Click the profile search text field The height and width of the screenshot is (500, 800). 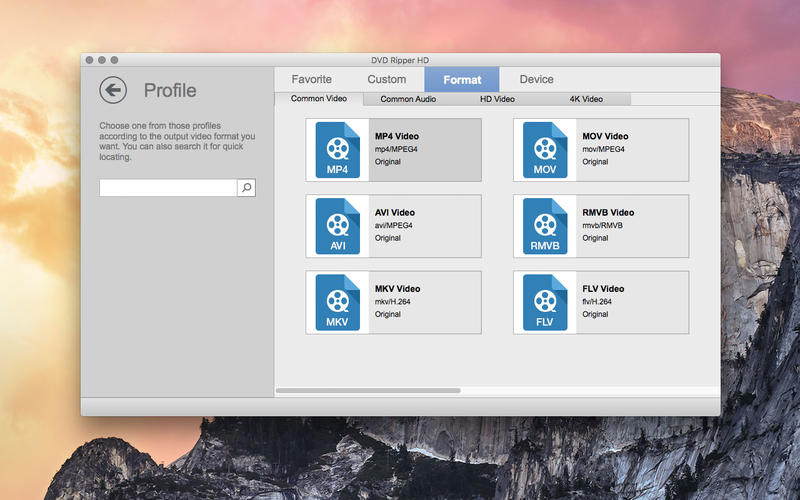point(168,188)
